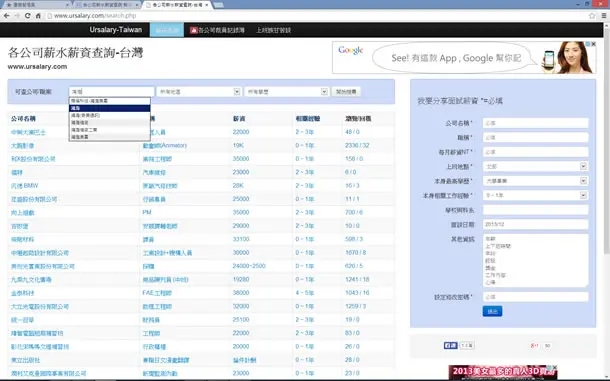Close the active browser tab
Screen dimensions: 610x381
pyautogui.click(x=207, y=5)
